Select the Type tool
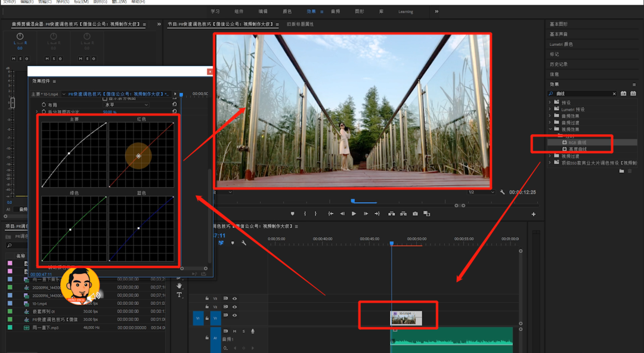The width and height of the screenshot is (644, 353). tap(179, 295)
